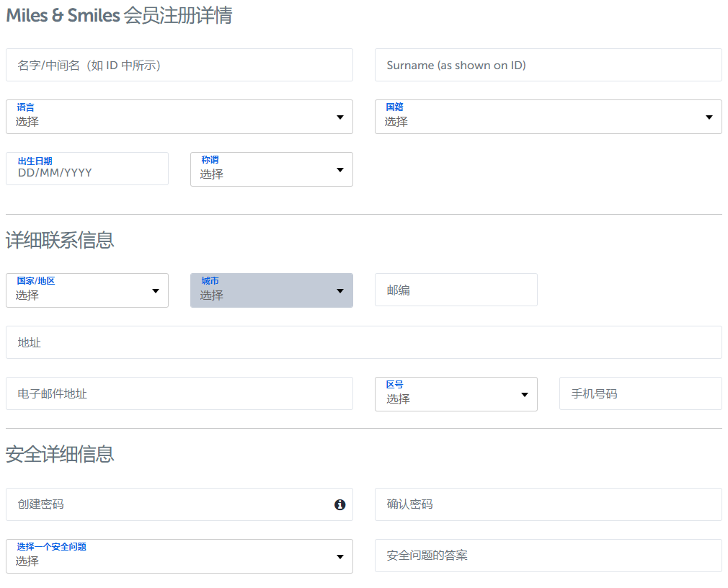Expand the 区号 area code dropdown
Viewport: 728px width, 588px height.
[456, 394]
